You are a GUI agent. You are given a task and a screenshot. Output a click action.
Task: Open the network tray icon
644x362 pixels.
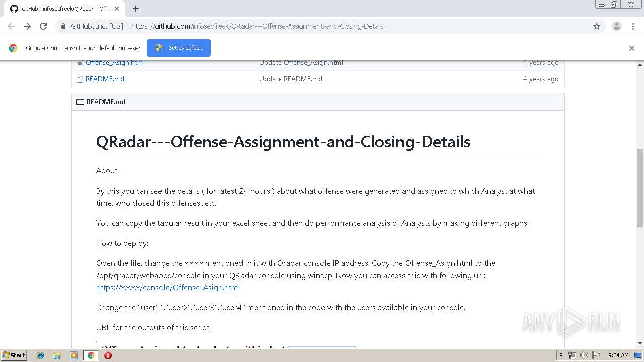tap(572, 355)
